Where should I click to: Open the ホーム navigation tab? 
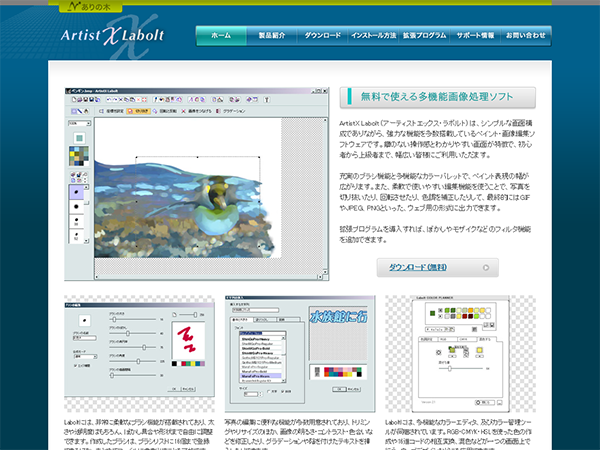pyautogui.click(x=221, y=36)
